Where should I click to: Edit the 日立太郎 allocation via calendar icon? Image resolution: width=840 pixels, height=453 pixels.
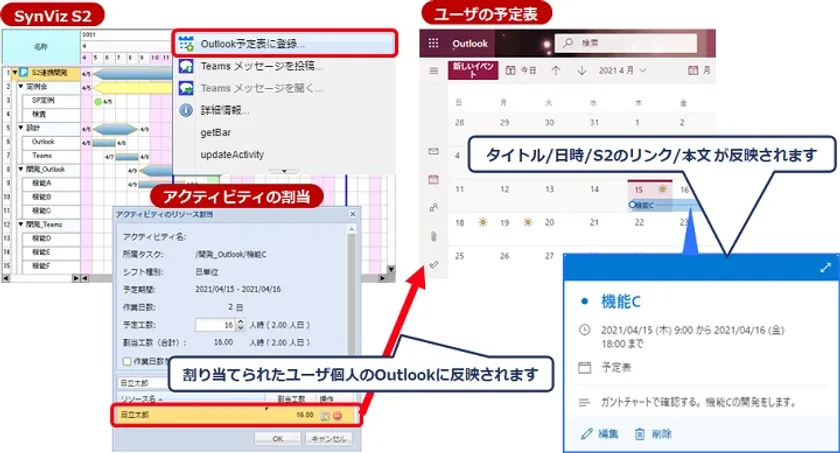[x=325, y=416]
